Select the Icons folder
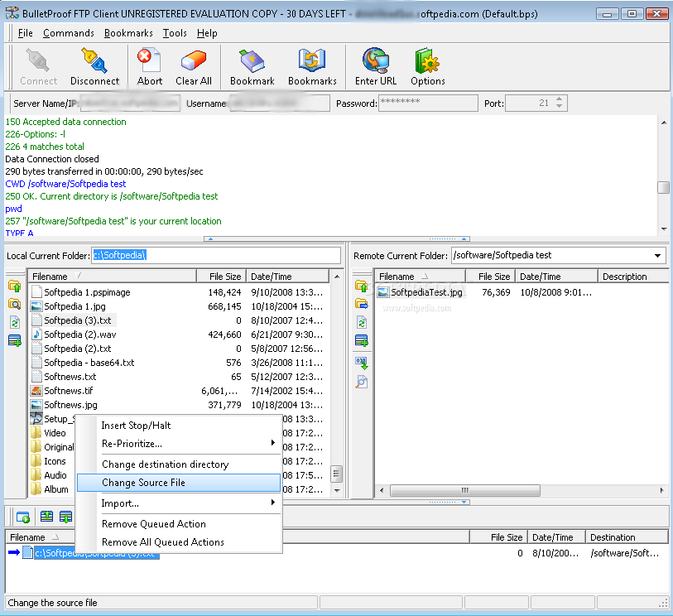The height and width of the screenshot is (616, 673). tap(49, 461)
